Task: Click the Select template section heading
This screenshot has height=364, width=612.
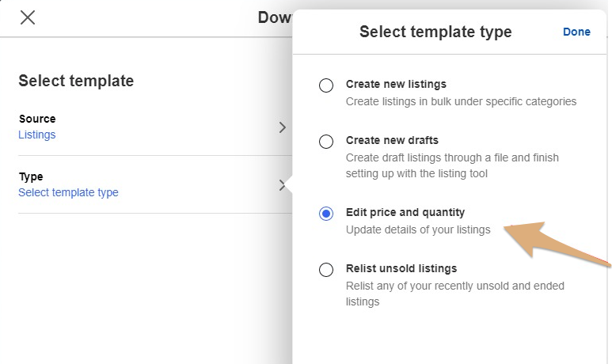Action: tap(76, 81)
